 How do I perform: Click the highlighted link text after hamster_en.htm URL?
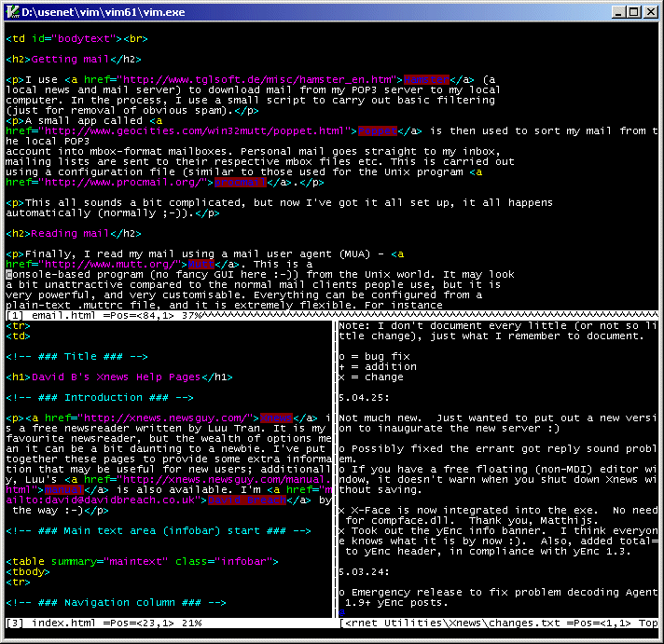[x=426, y=80]
